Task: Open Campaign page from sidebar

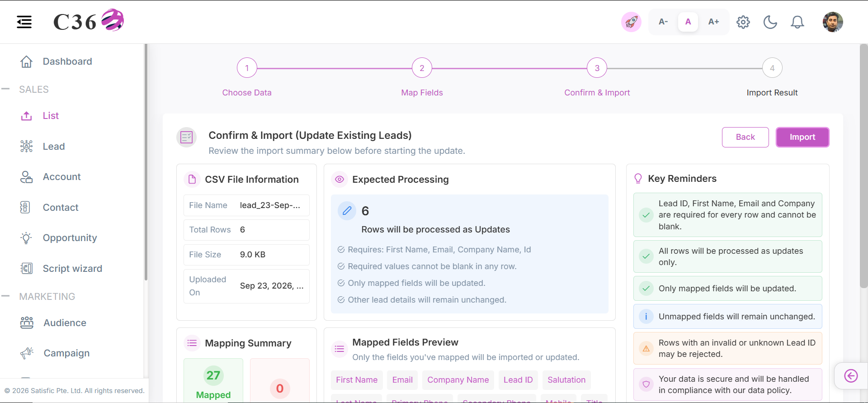Action: coord(67,353)
